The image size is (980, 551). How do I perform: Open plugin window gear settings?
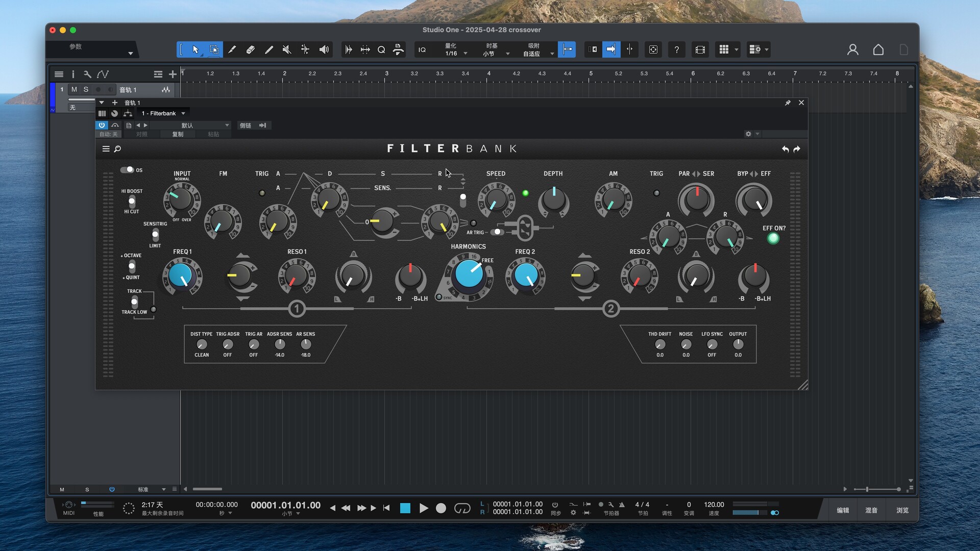pyautogui.click(x=748, y=134)
